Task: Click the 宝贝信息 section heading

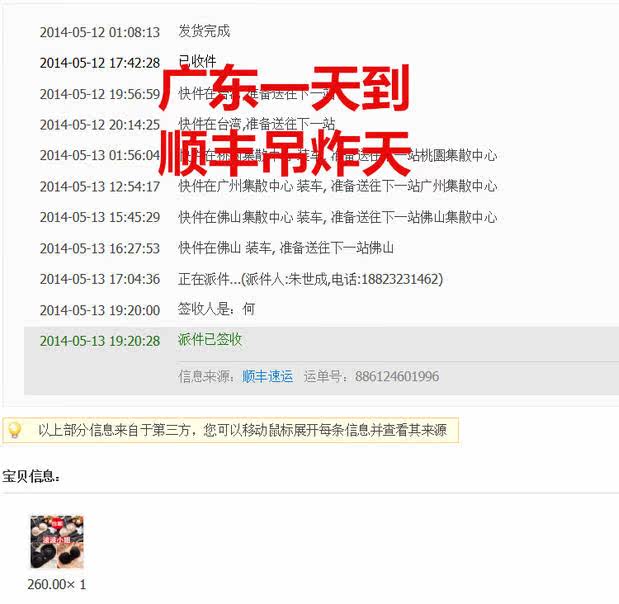Action: click(x=31, y=476)
